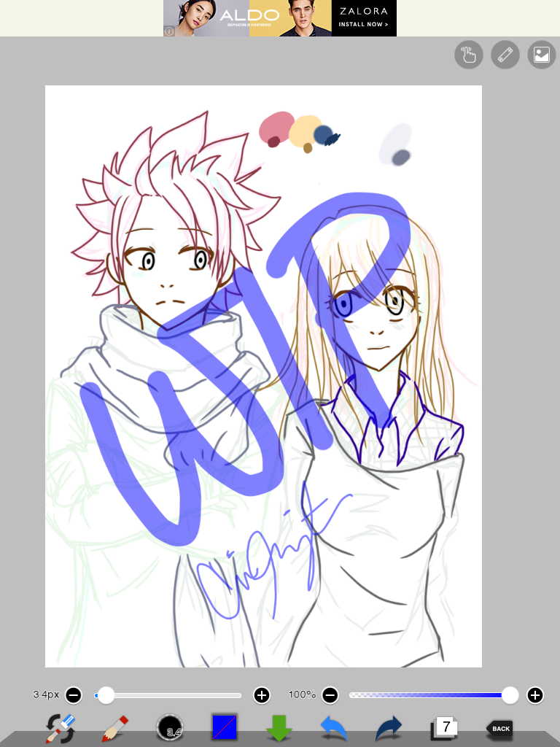Increase opacity with the plus button

(x=535, y=695)
